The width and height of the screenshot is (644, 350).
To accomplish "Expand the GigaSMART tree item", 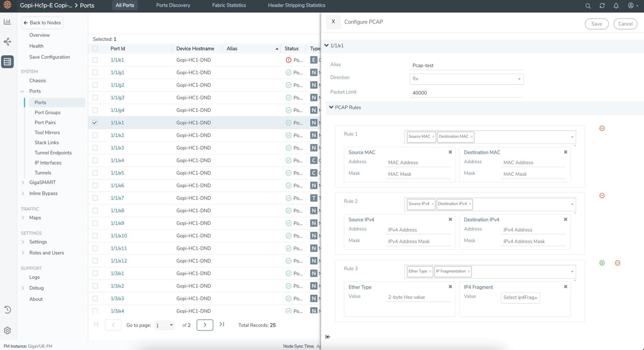I will [x=23, y=183].
